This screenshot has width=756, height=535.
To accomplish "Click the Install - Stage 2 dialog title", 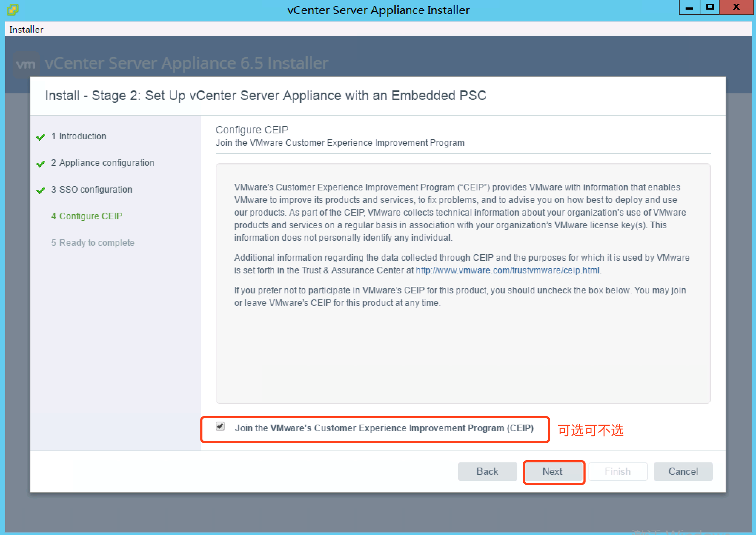I will [x=265, y=96].
